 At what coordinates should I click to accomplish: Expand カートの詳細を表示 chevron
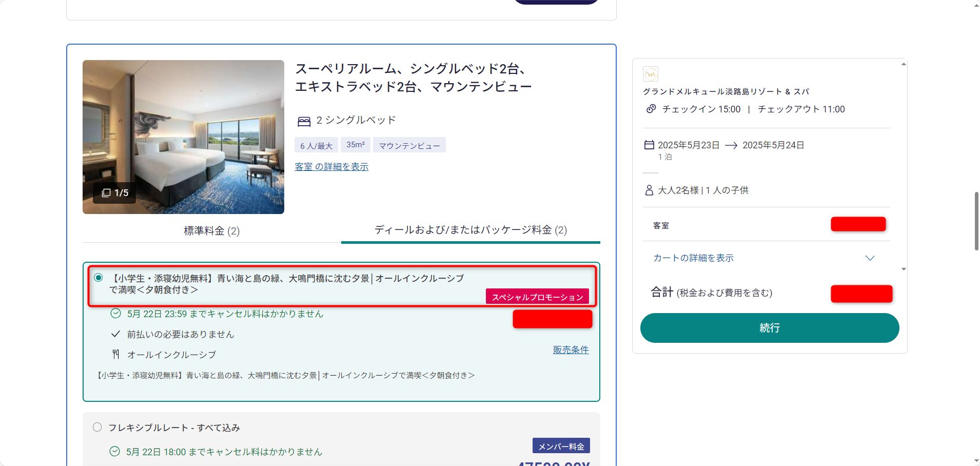(870, 258)
